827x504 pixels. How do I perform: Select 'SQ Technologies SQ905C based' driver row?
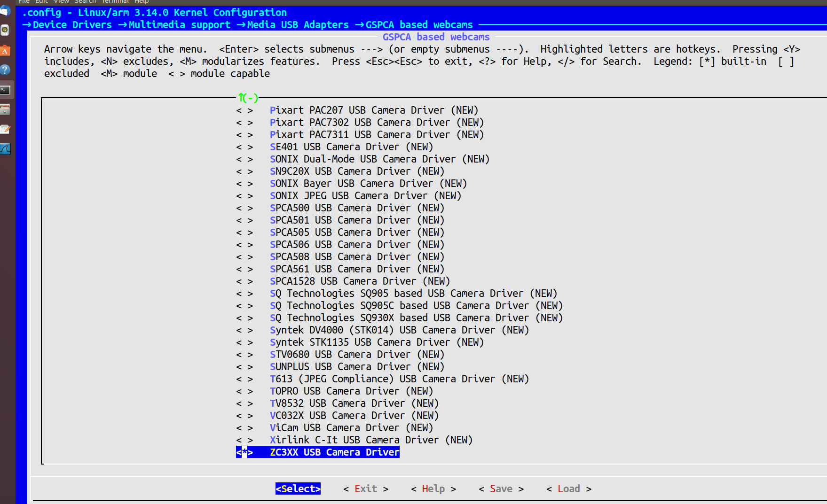tap(400, 306)
